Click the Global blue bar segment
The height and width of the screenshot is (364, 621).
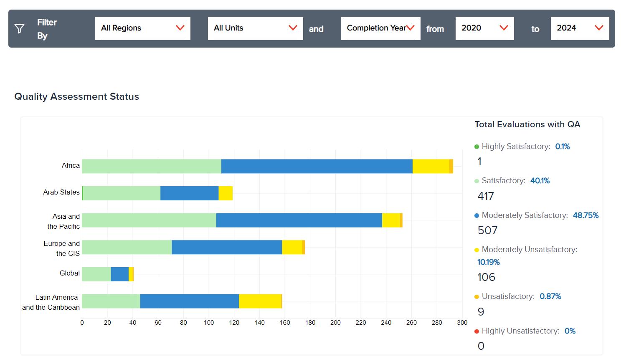[x=120, y=274]
